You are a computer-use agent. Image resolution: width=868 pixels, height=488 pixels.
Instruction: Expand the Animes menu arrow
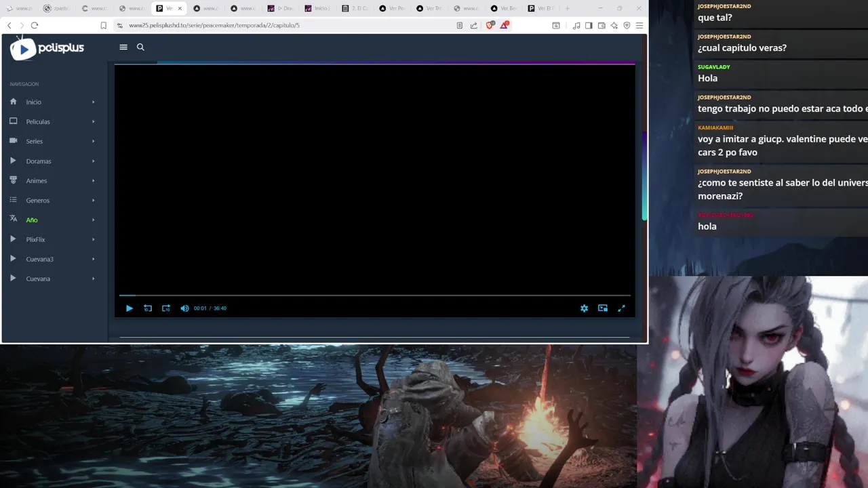[94, 181]
